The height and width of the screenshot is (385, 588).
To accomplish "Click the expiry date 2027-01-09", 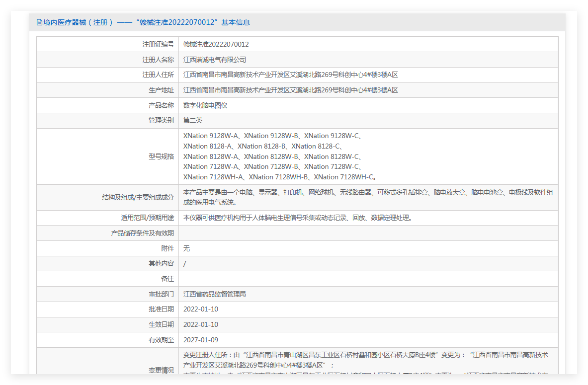I will 201,340.
